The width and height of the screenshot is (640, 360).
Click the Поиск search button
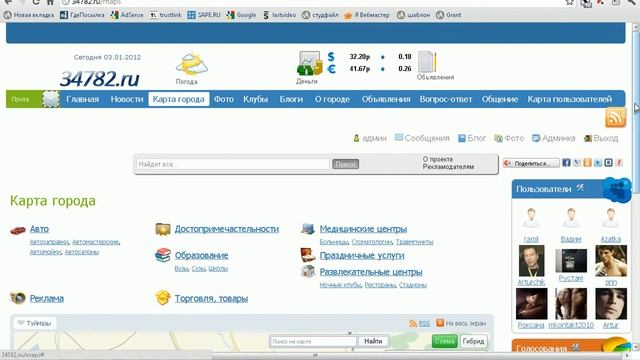345,164
